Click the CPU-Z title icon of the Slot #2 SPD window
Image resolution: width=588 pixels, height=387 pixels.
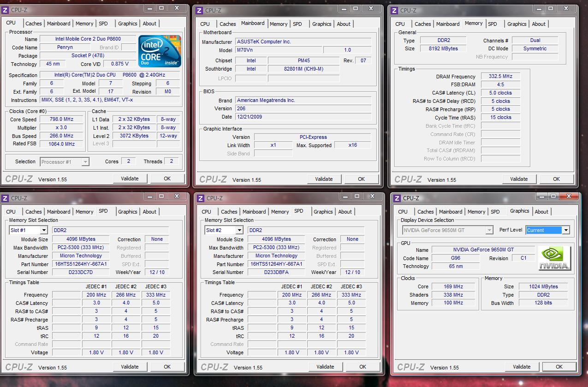pos(200,198)
